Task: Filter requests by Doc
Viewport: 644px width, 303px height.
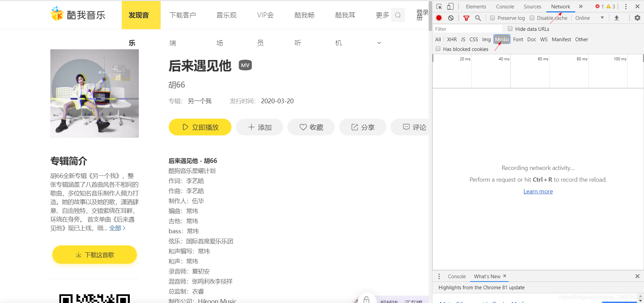Action: [532, 39]
